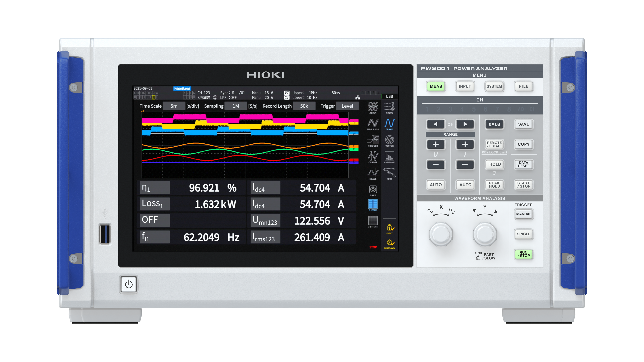Push the 0ADJ zero adjust key
This screenshot has height=362, width=644.
point(494,124)
